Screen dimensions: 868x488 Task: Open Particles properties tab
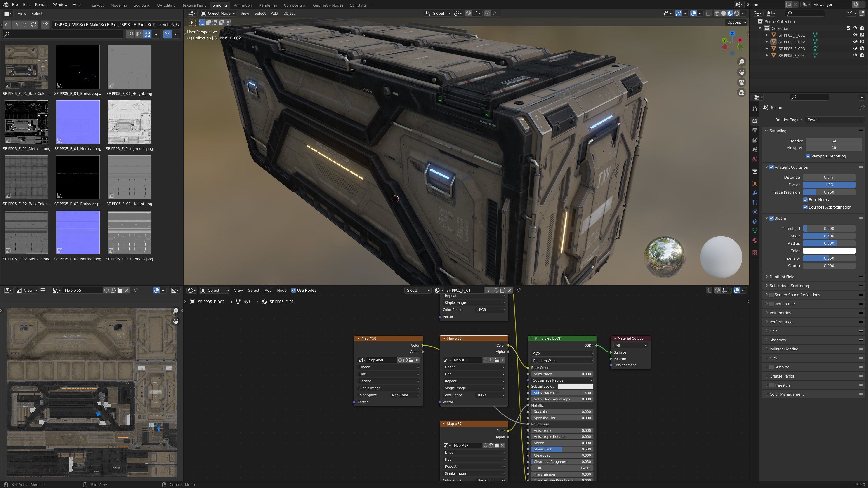pos(755,202)
